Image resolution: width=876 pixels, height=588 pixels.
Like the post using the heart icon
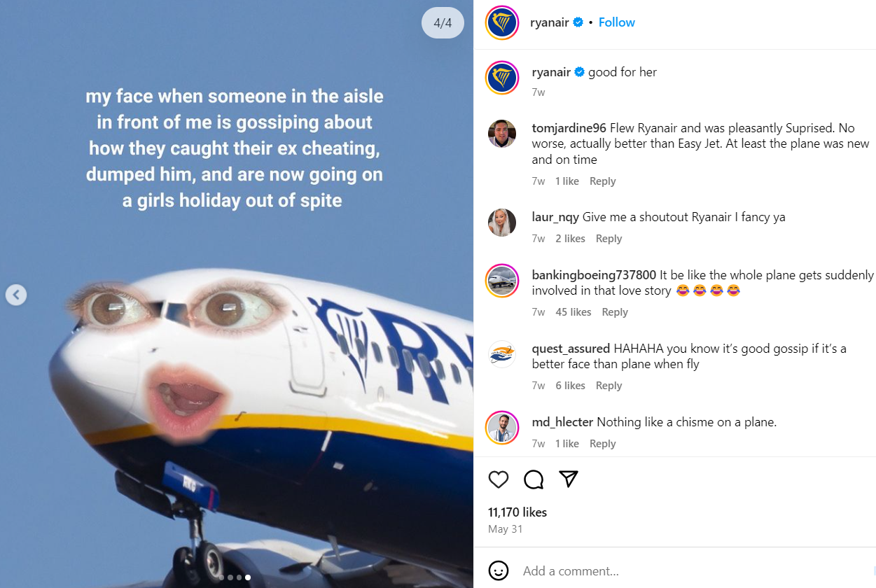tap(498, 479)
